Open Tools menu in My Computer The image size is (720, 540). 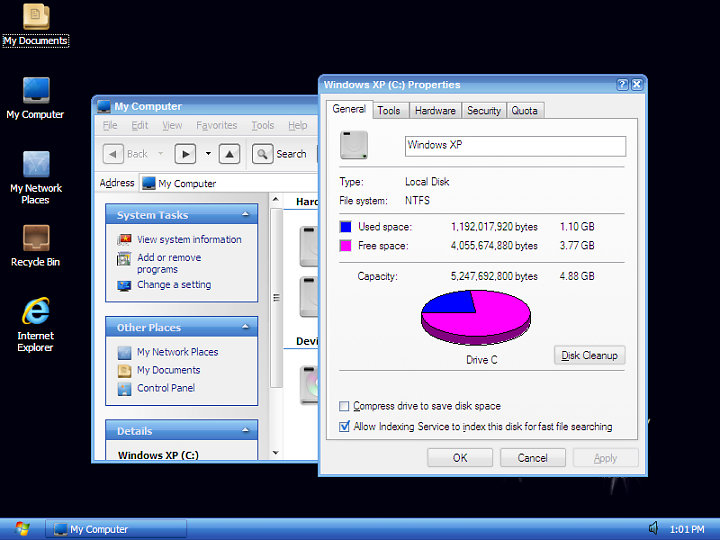(263, 125)
